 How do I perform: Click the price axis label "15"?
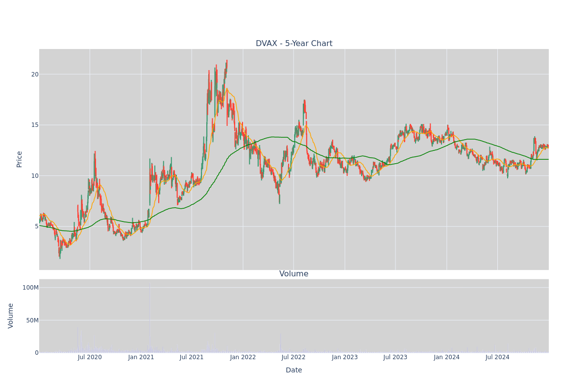point(35,125)
